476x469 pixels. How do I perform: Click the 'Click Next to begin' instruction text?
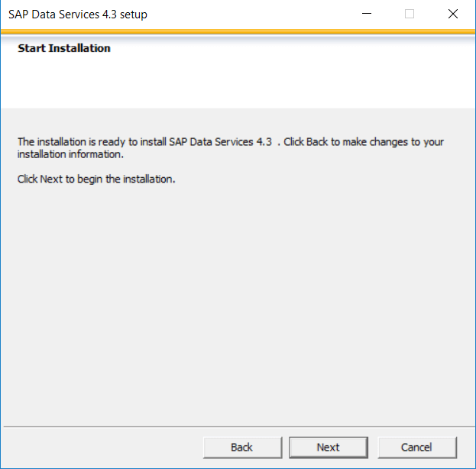pyautogui.click(x=96, y=179)
